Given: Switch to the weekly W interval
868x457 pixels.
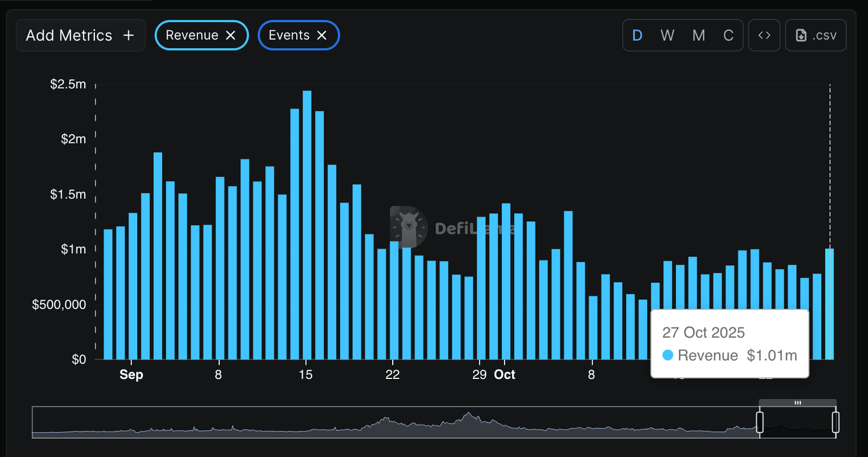Looking at the screenshot, I should [x=667, y=36].
